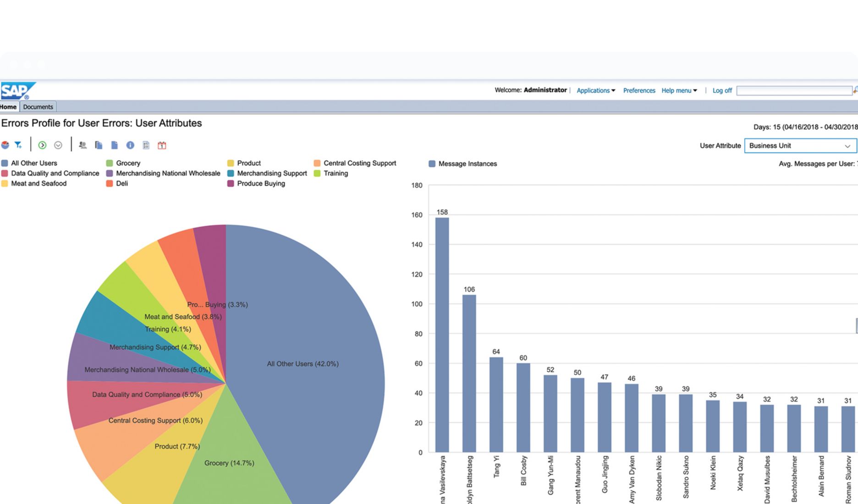The image size is (858, 504).
Task: Click the blue document export icon
Action: [115, 145]
